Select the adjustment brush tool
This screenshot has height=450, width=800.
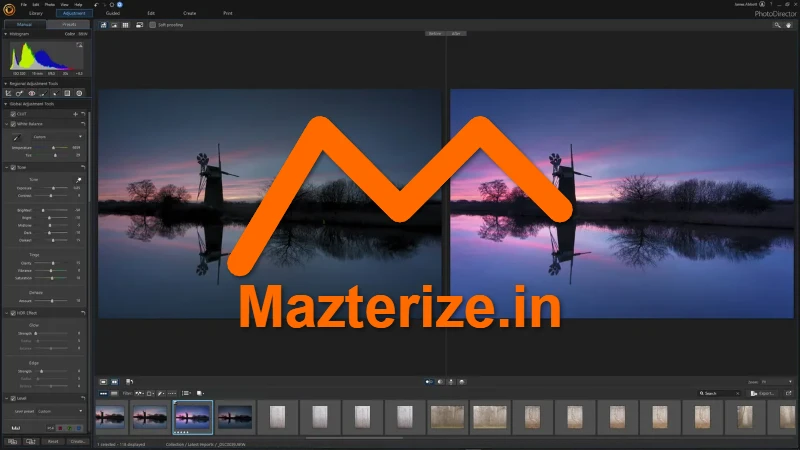click(43, 93)
